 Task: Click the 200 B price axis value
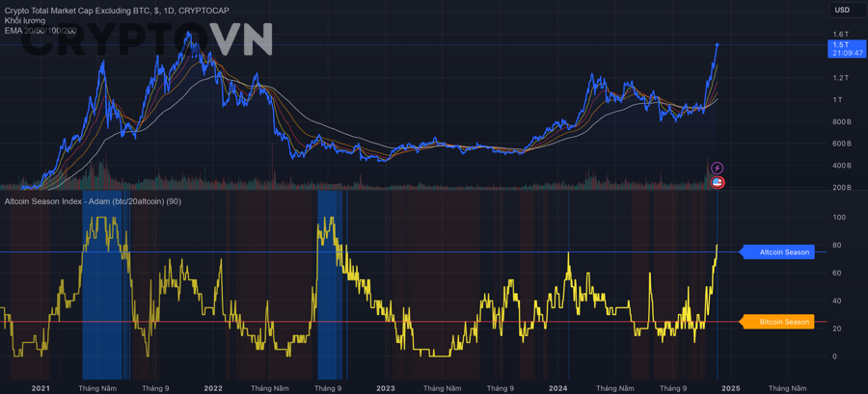click(841, 187)
